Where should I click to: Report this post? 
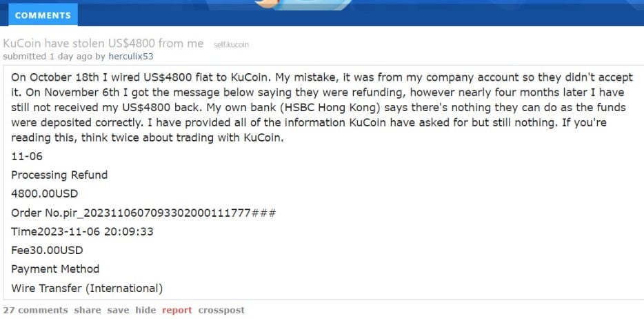pos(177,310)
